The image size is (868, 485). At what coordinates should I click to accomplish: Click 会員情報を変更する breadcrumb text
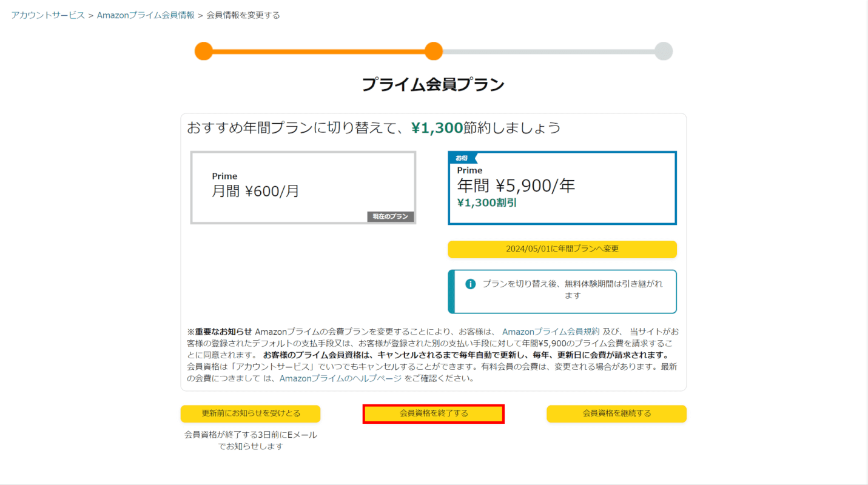click(243, 15)
